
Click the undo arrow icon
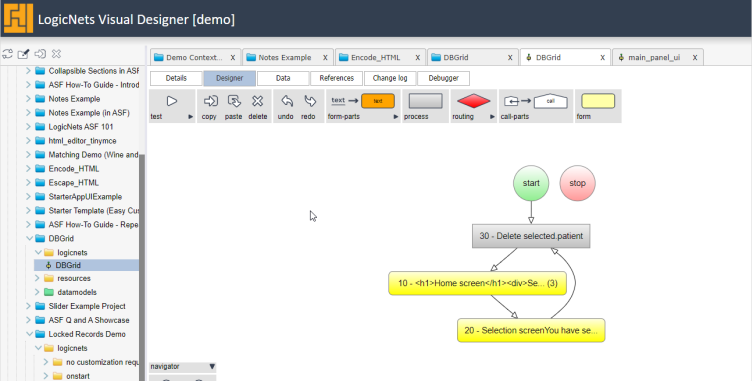(x=287, y=101)
